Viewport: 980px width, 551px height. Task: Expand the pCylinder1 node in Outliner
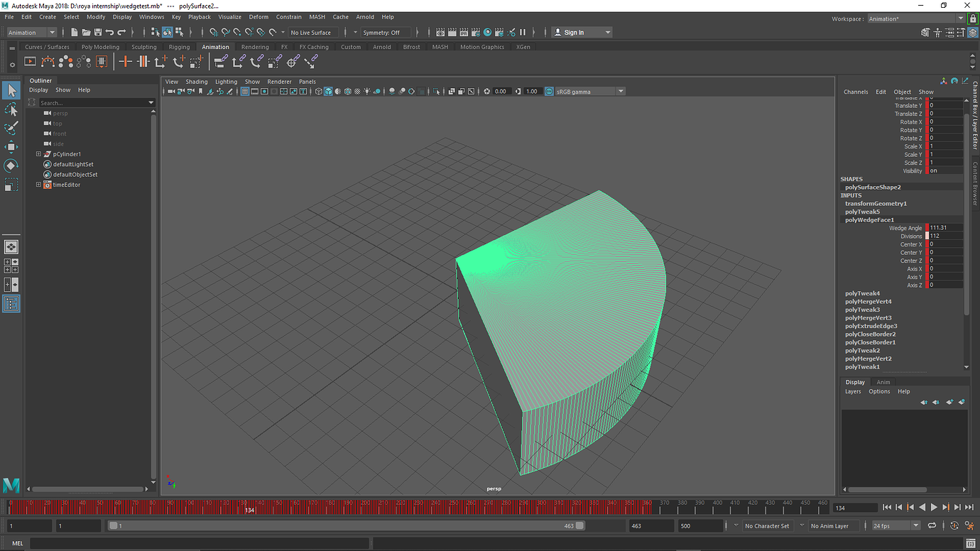pyautogui.click(x=38, y=154)
